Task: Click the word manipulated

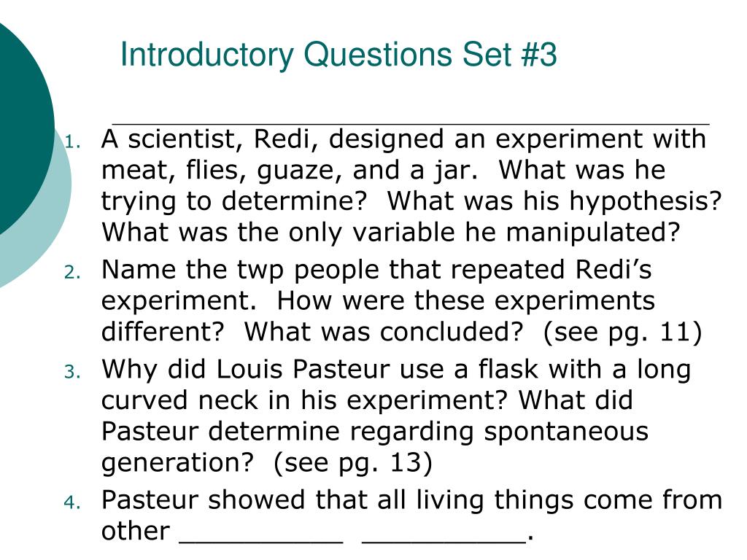Action: coord(592,233)
